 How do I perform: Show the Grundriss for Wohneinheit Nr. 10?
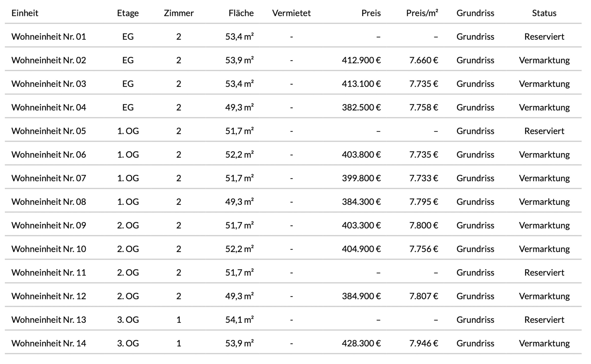click(475, 249)
